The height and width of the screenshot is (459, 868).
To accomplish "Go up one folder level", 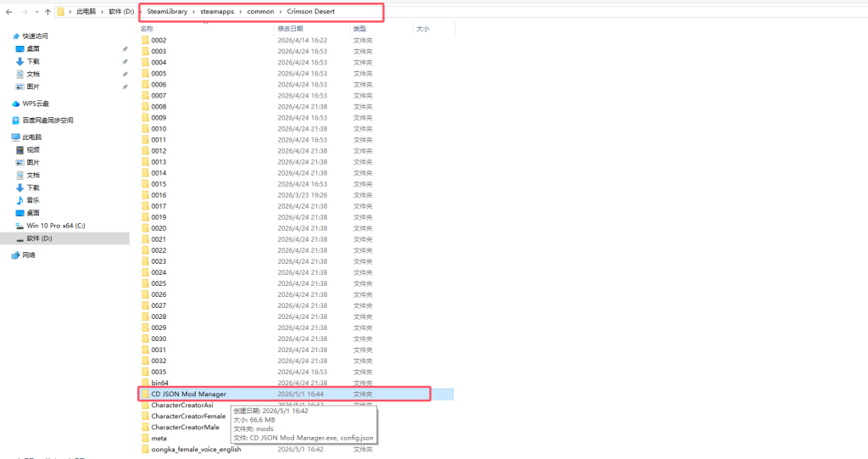I will tap(47, 12).
